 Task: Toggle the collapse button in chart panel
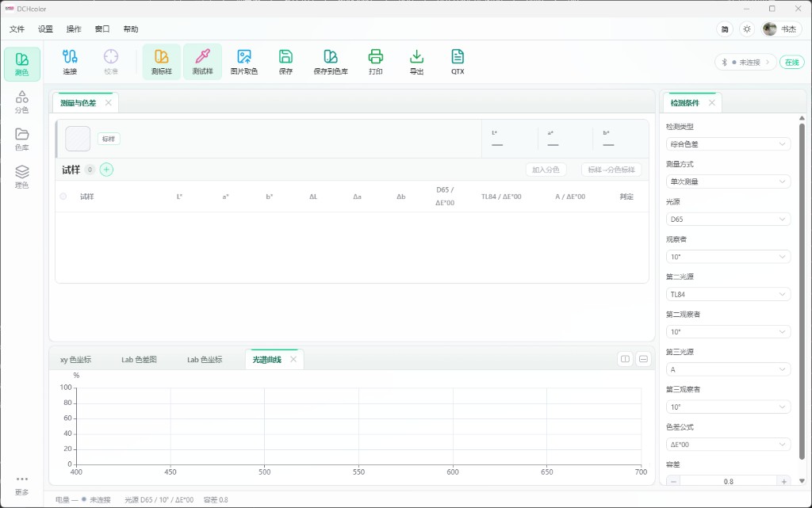coord(643,359)
